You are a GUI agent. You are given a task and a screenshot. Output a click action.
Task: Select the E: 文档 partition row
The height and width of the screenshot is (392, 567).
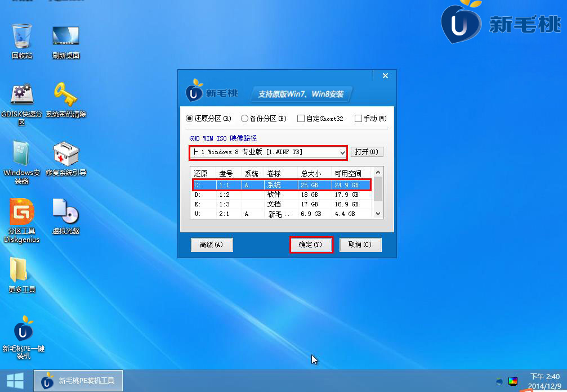(x=282, y=204)
